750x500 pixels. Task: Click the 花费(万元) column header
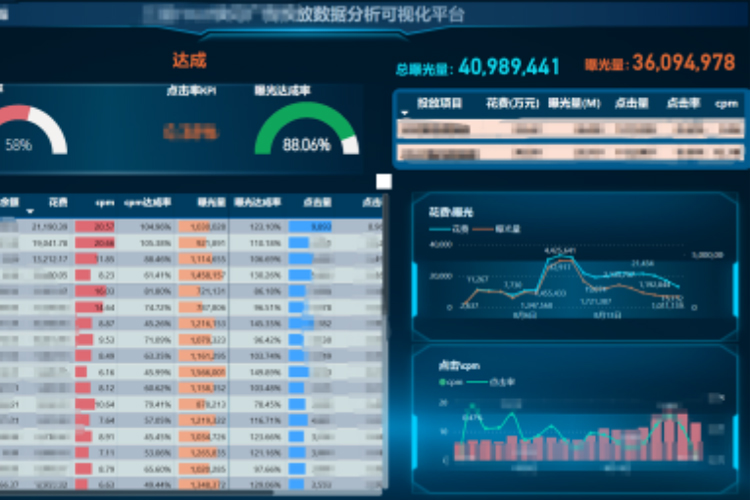click(512, 103)
